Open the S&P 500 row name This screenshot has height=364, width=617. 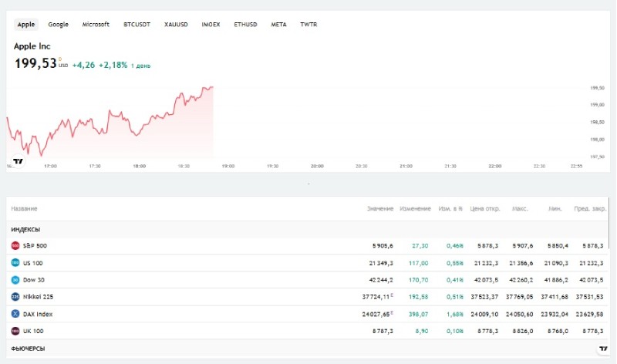tap(35, 245)
